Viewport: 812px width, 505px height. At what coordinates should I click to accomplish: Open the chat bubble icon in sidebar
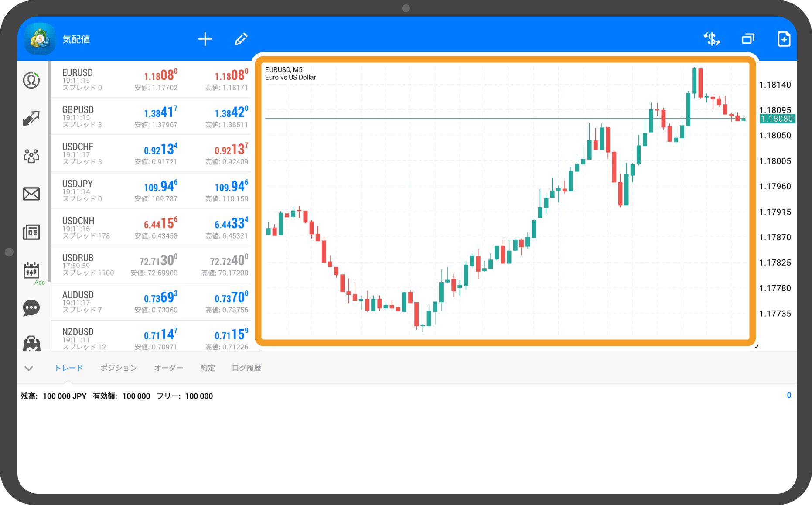pyautogui.click(x=31, y=308)
